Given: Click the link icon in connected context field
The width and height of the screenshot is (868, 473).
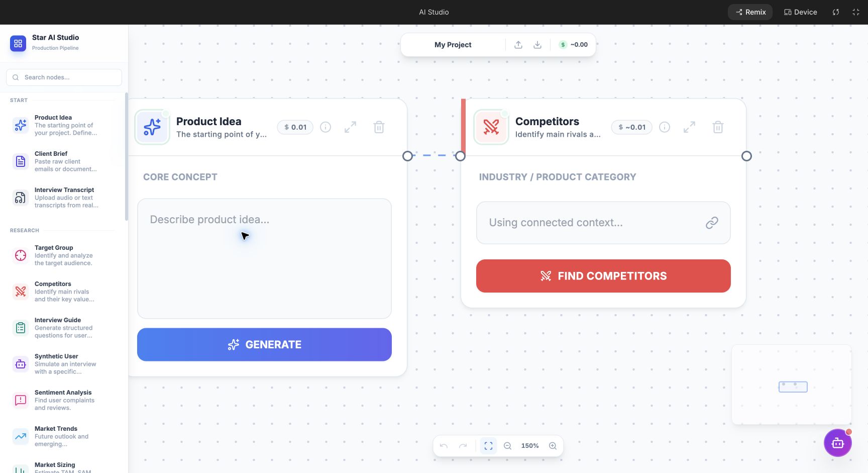Looking at the screenshot, I should click(x=712, y=223).
